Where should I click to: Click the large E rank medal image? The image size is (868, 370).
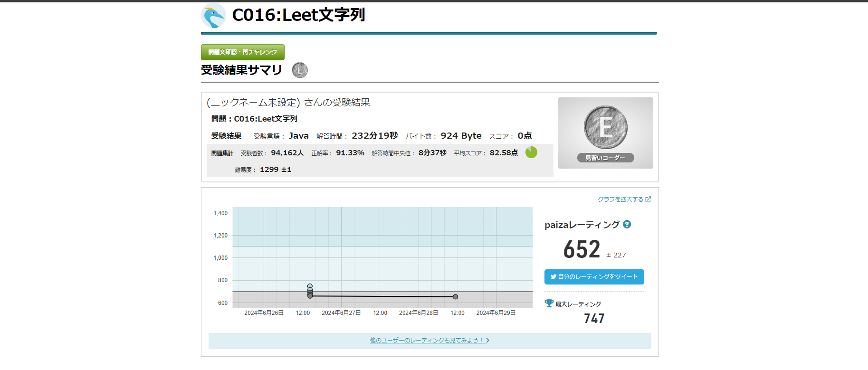[x=605, y=127]
